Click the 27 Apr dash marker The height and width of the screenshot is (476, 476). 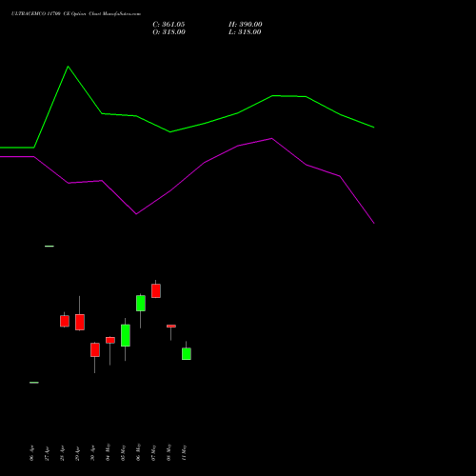pos(50,246)
